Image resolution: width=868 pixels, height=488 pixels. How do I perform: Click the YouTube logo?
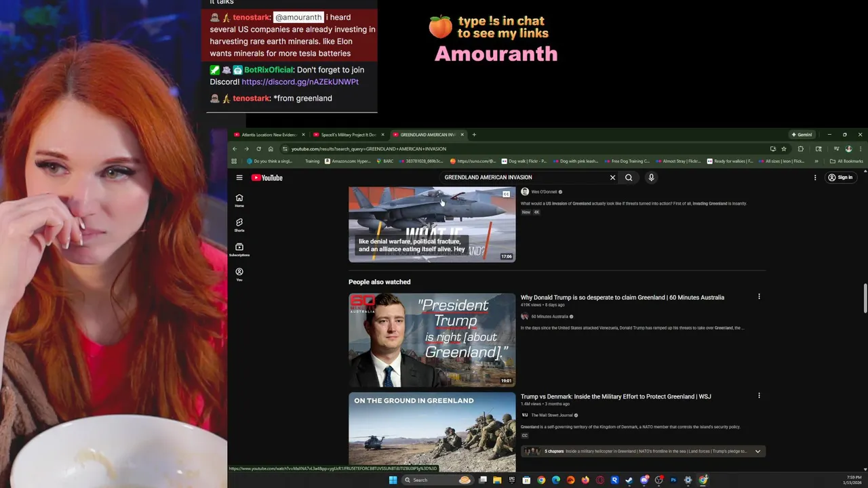267,178
